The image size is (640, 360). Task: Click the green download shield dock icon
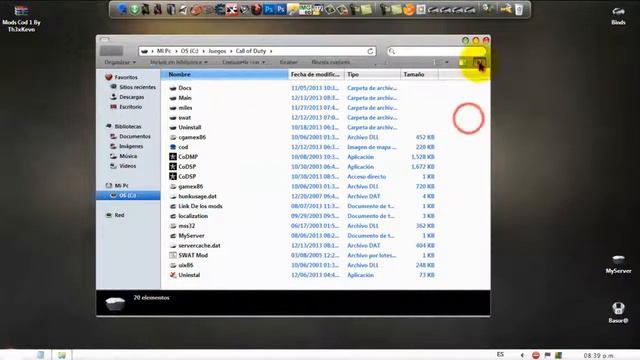point(134,9)
